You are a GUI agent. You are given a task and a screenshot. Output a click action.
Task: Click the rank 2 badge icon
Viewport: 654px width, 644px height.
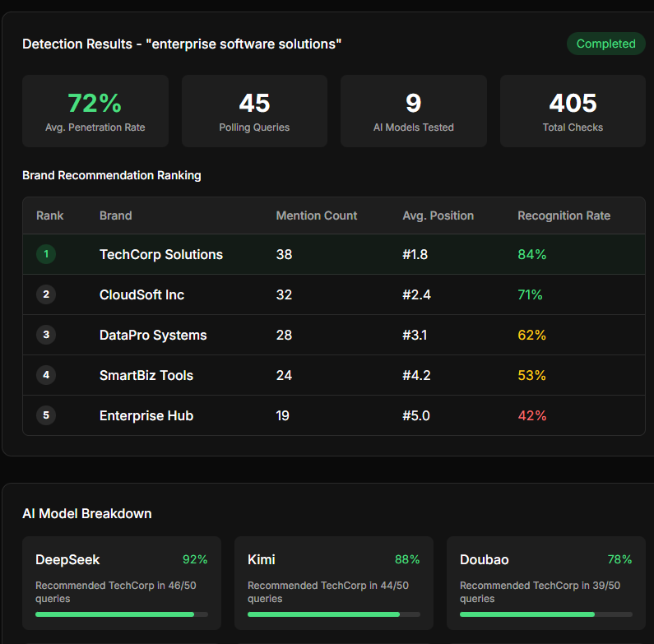pos(46,294)
